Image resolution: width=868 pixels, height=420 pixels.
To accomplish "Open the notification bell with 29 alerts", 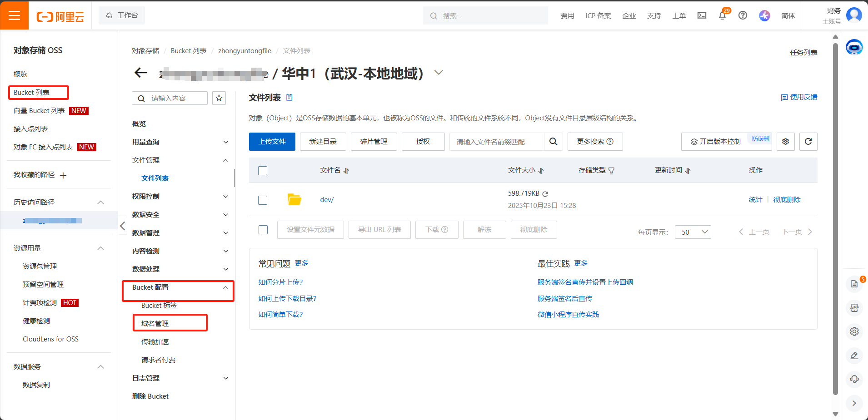I will (x=722, y=15).
